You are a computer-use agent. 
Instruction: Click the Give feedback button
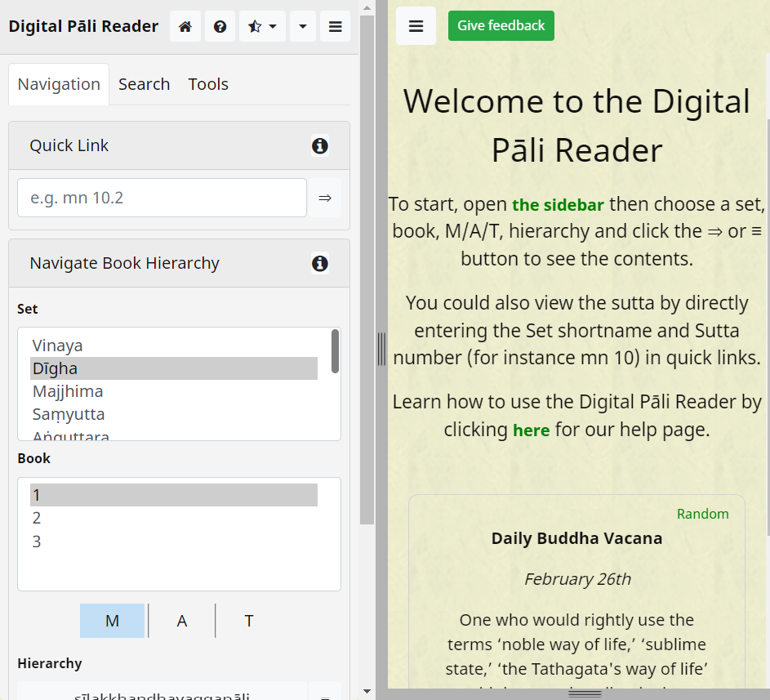tap(501, 25)
